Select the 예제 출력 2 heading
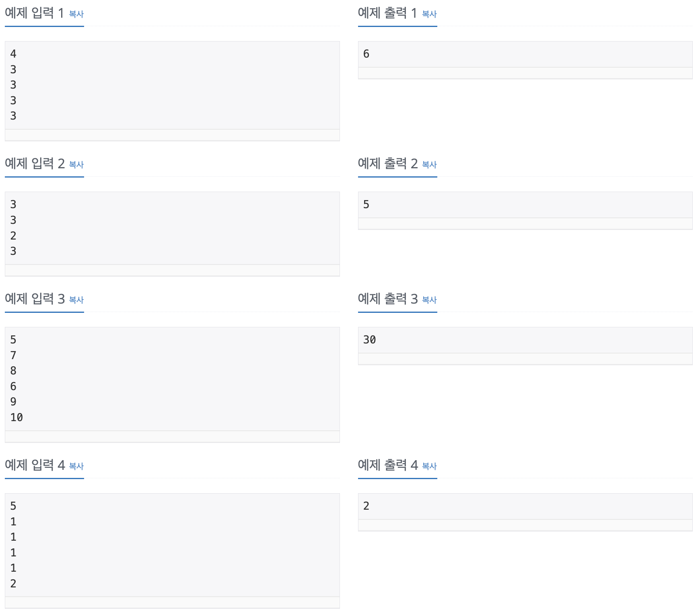The width and height of the screenshot is (700, 616). tap(386, 163)
